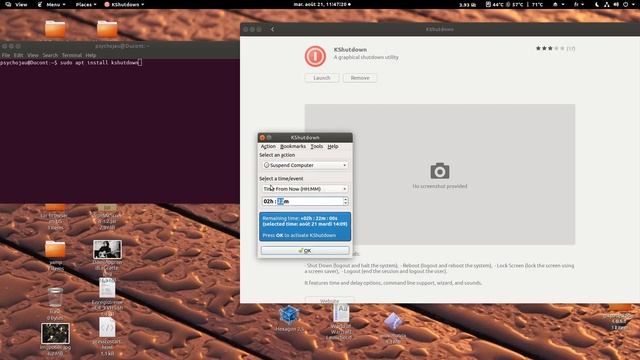Viewport: 640px width, 360px height.
Task: Click the red KShutdown app icon in the store
Action: coord(315,56)
